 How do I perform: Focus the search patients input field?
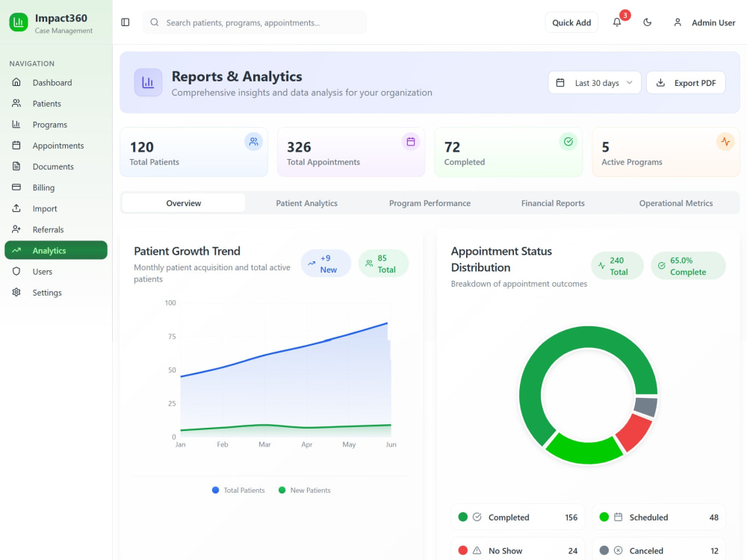(x=255, y=22)
